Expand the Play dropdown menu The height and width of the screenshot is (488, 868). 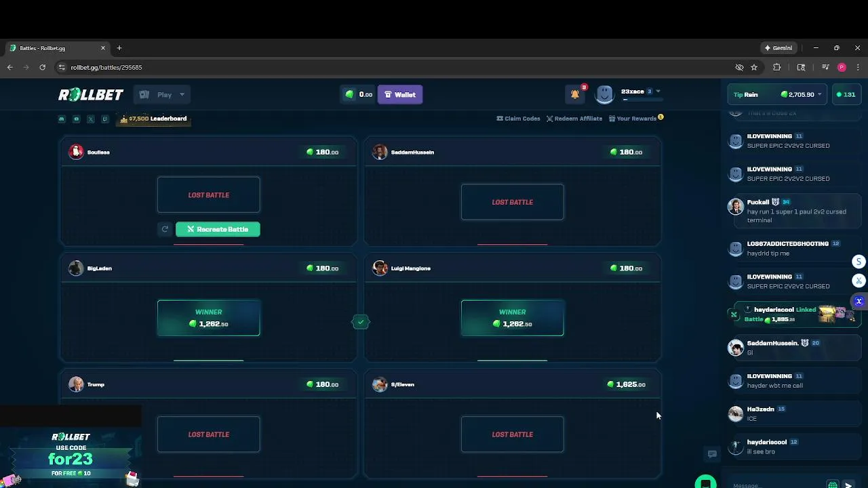coord(162,95)
